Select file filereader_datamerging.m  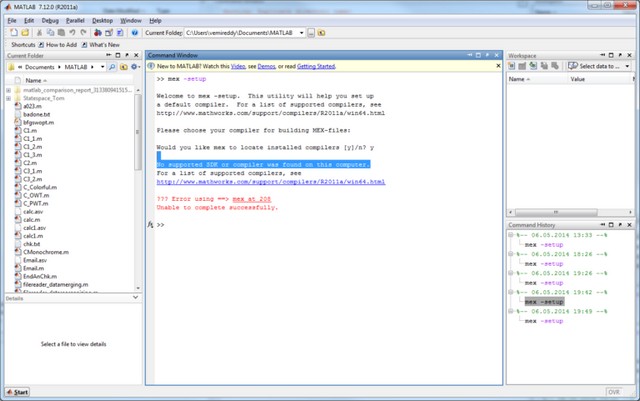(x=56, y=285)
